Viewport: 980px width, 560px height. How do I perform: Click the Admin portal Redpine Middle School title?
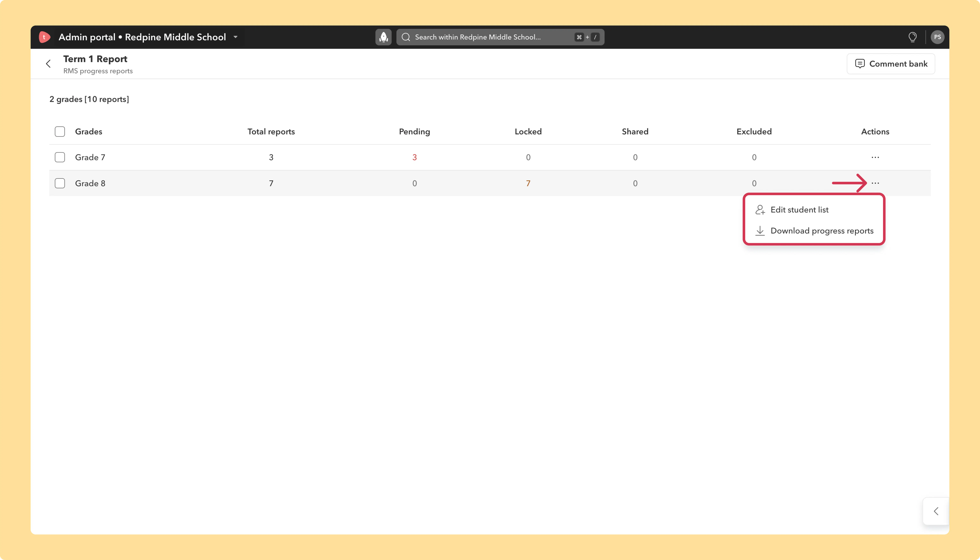click(142, 37)
